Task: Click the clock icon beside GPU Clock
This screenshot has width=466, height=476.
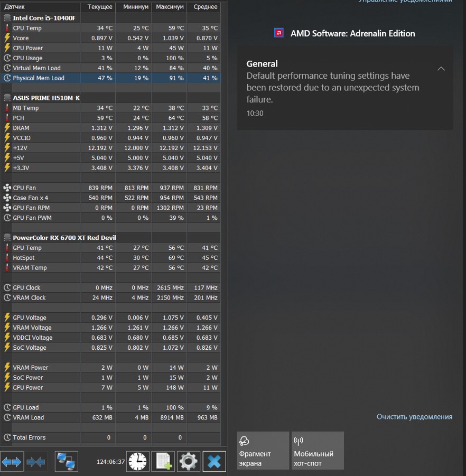Action: (x=7, y=287)
